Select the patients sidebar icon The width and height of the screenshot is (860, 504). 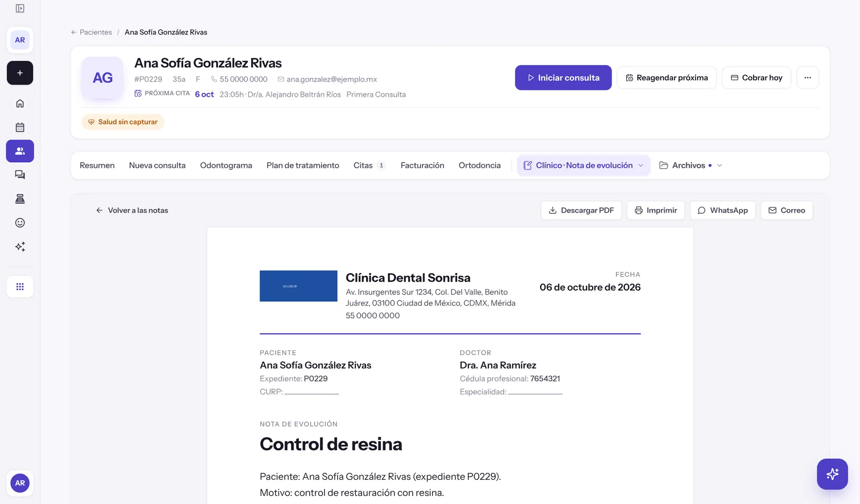[20, 151]
